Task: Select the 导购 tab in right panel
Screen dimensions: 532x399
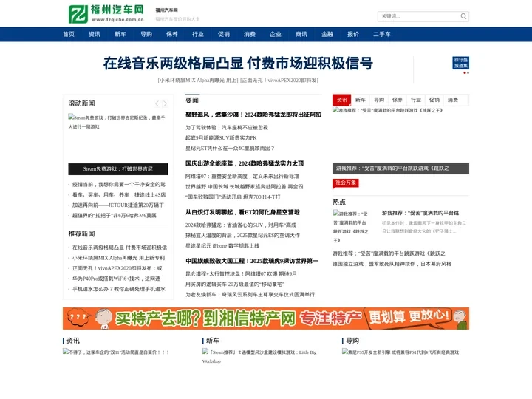Action: [x=379, y=100]
